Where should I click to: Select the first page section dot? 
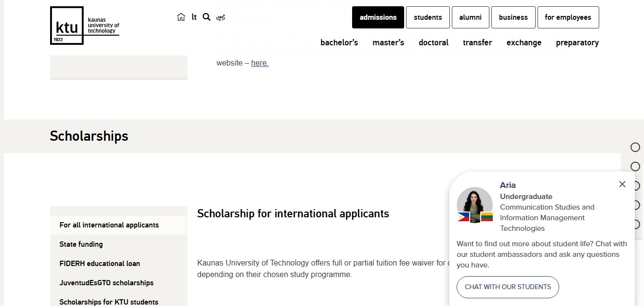(635, 147)
